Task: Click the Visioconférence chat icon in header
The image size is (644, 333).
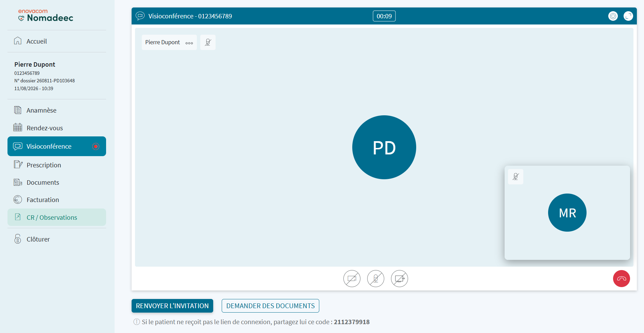Action: click(x=140, y=16)
